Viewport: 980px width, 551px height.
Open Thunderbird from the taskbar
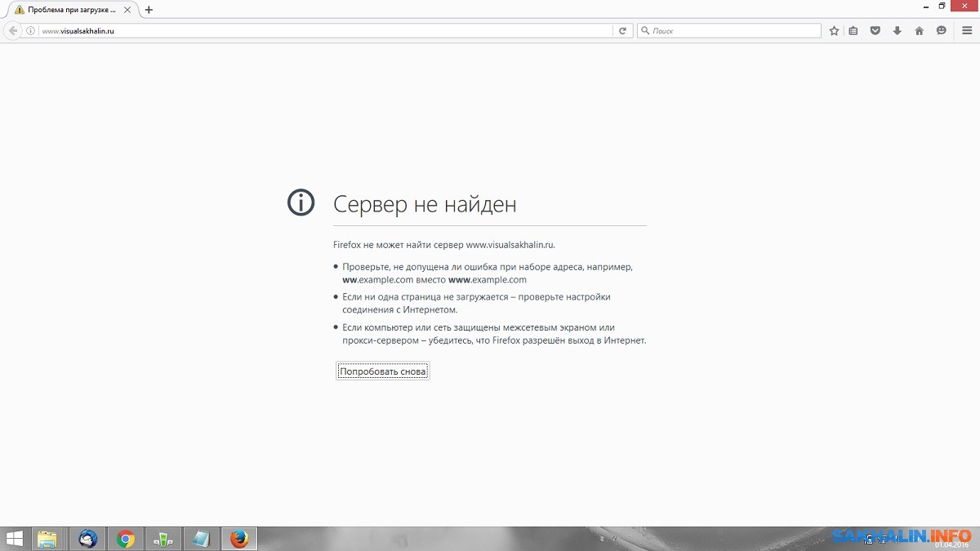[x=87, y=539]
